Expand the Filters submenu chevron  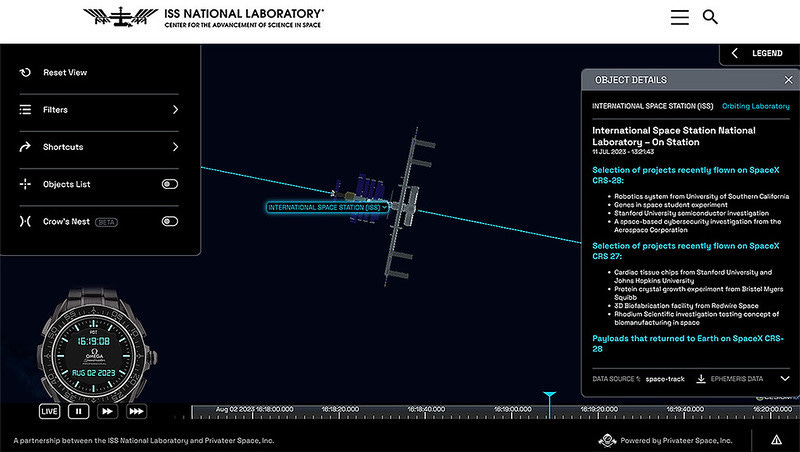pos(176,110)
